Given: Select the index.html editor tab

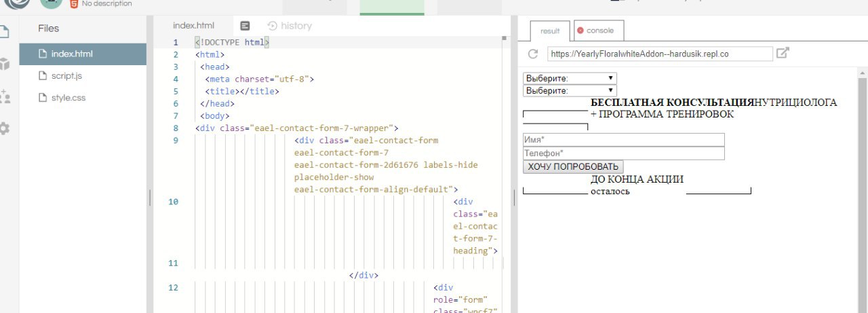Looking at the screenshot, I should tap(193, 26).
